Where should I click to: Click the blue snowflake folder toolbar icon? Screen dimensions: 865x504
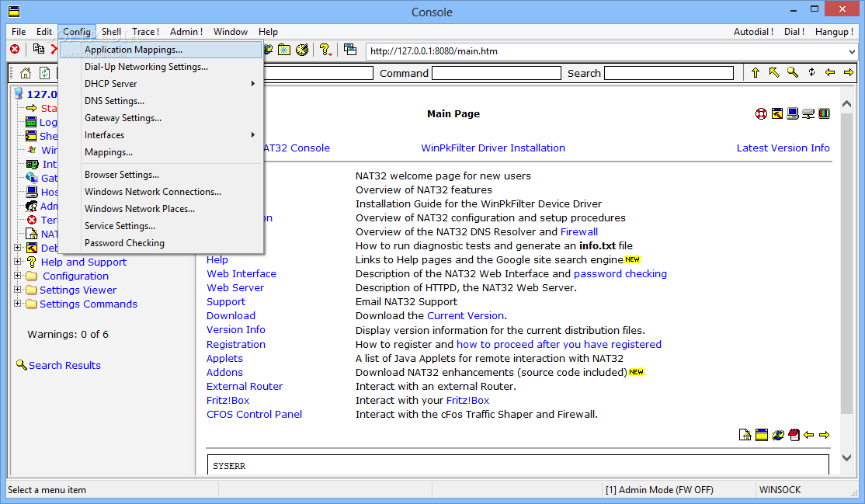pyautogui.click(x=284, y=50)
